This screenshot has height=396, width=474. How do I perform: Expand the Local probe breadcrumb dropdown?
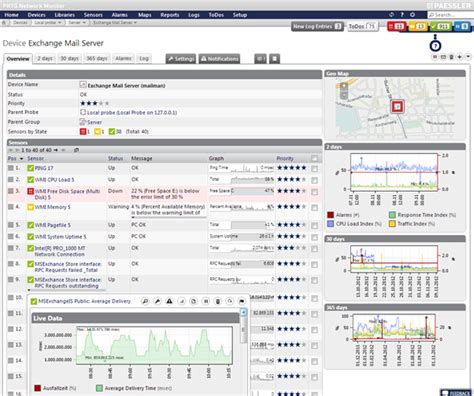(48, 23)
